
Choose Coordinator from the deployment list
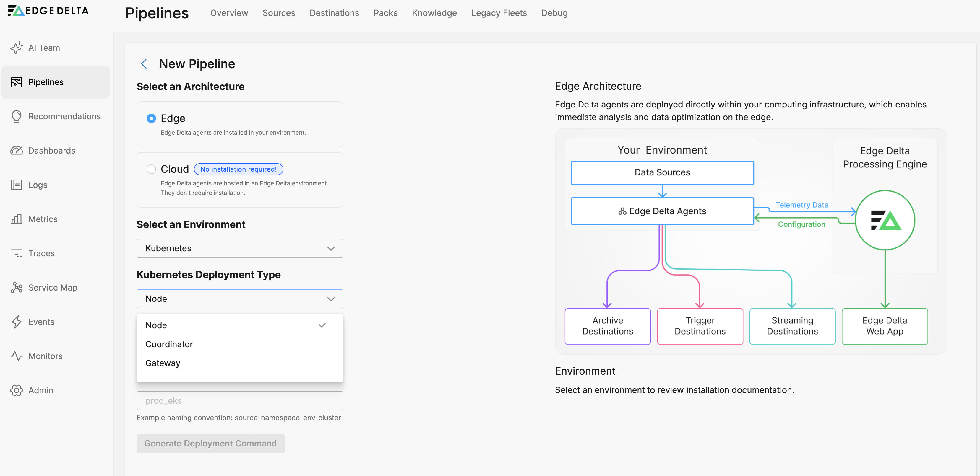click(x=169, y=344)
